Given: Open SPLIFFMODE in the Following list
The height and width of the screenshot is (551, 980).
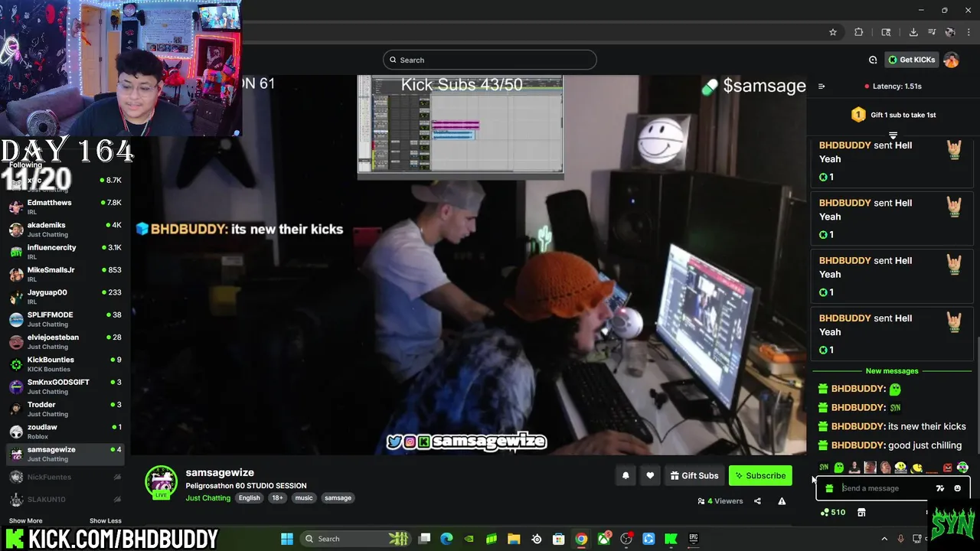Looking at the screenshot, I should coord(65,319).
